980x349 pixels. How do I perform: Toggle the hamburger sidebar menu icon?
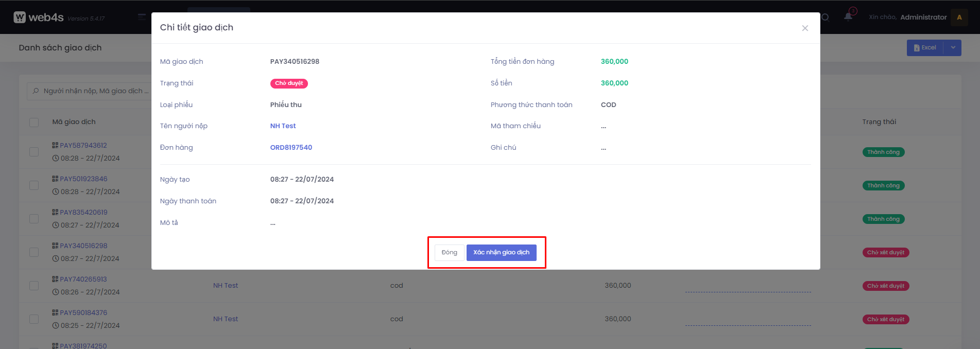click(142, 17)
